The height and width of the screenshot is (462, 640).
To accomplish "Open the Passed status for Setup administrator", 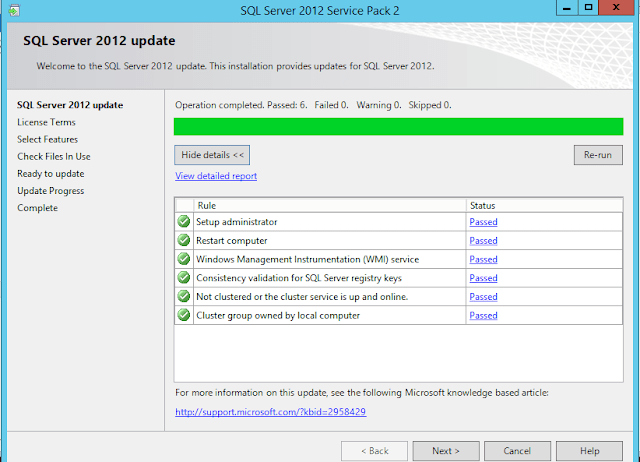I will 483,222.
